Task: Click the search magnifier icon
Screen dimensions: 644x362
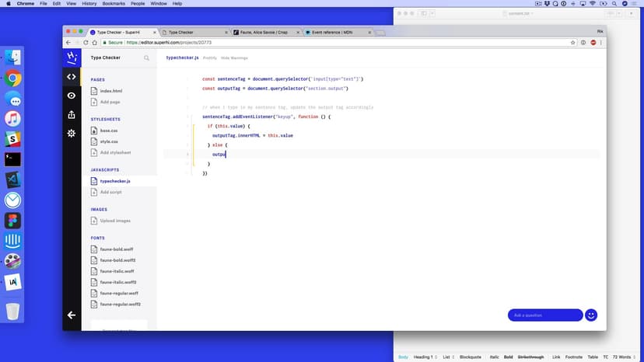Action: pyautogui.click(x=146, y=57)
